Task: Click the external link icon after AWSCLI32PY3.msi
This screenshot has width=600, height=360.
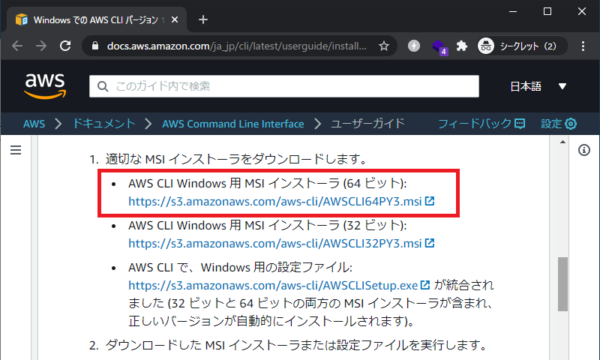Action: (x=430, y=243)
